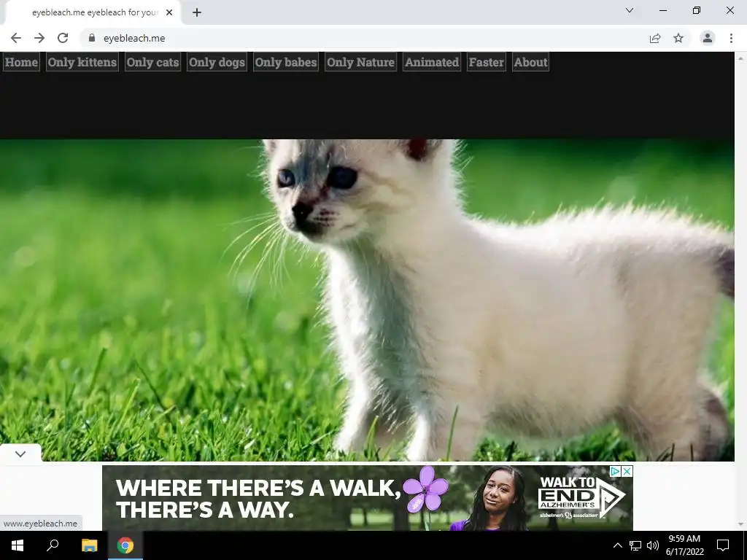Go forward with the browser forward arrow

(x=39, y=38)
